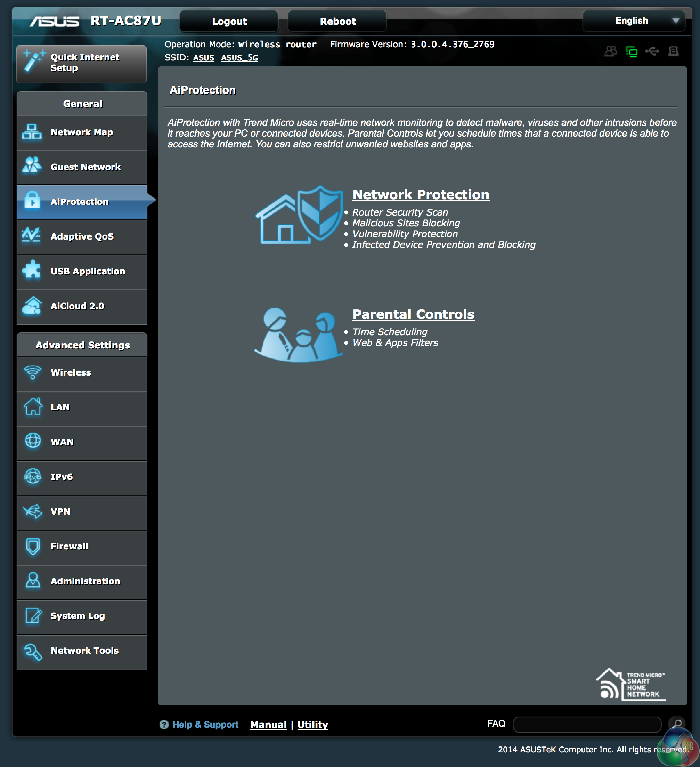Click the family Parental Controls icon
This screenshot has width=700, height=767.
[x=299, y=334]
